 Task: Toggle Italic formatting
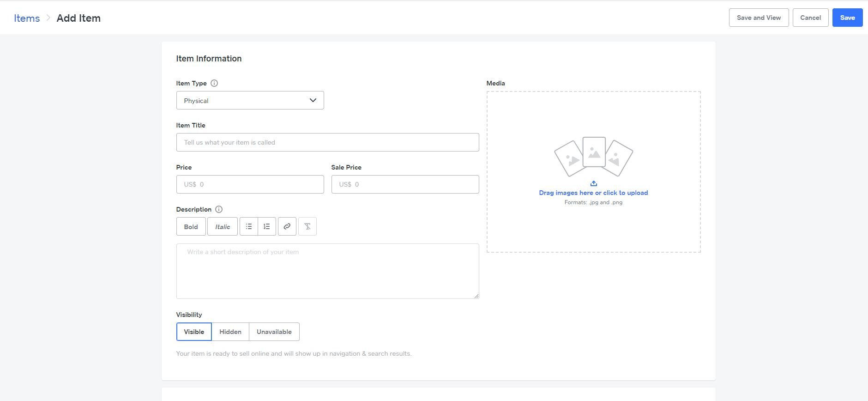point(223,226)
